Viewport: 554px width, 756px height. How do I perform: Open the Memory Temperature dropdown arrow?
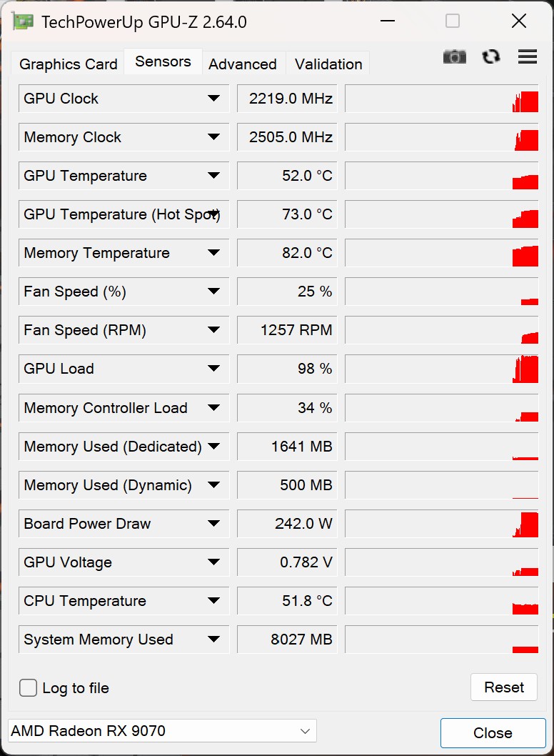213,253
